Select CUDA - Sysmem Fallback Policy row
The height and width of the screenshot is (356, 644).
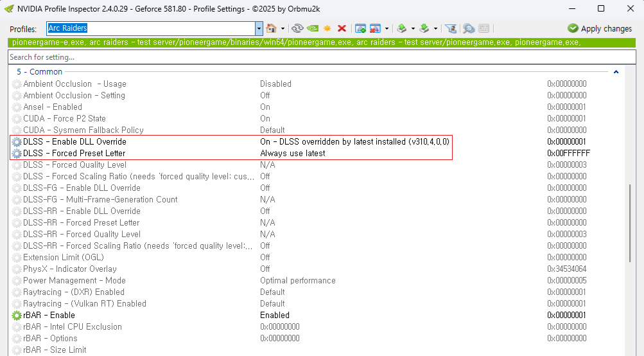pos(317,130)
